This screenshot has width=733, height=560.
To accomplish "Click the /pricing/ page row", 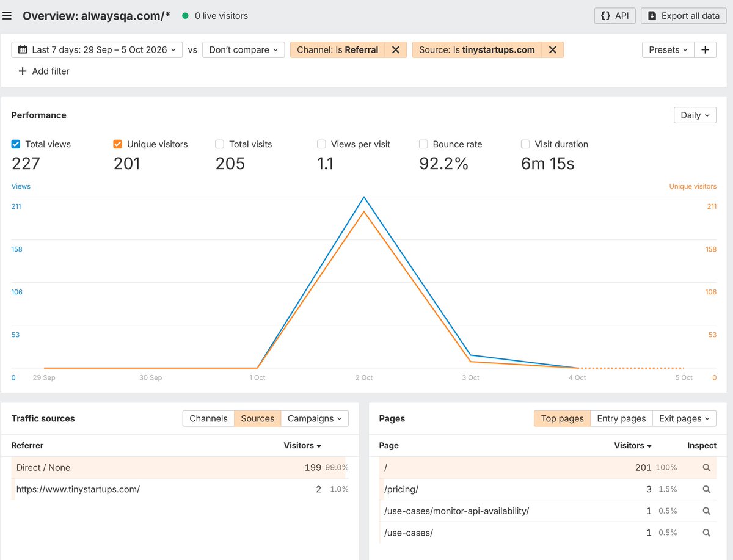I will 547,489.
